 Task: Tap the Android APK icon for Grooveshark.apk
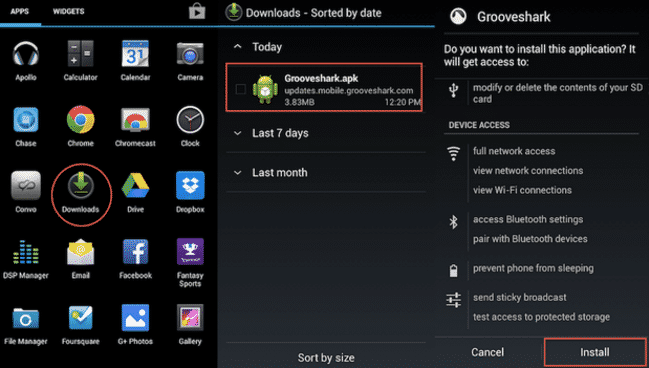tap(265, 89)
